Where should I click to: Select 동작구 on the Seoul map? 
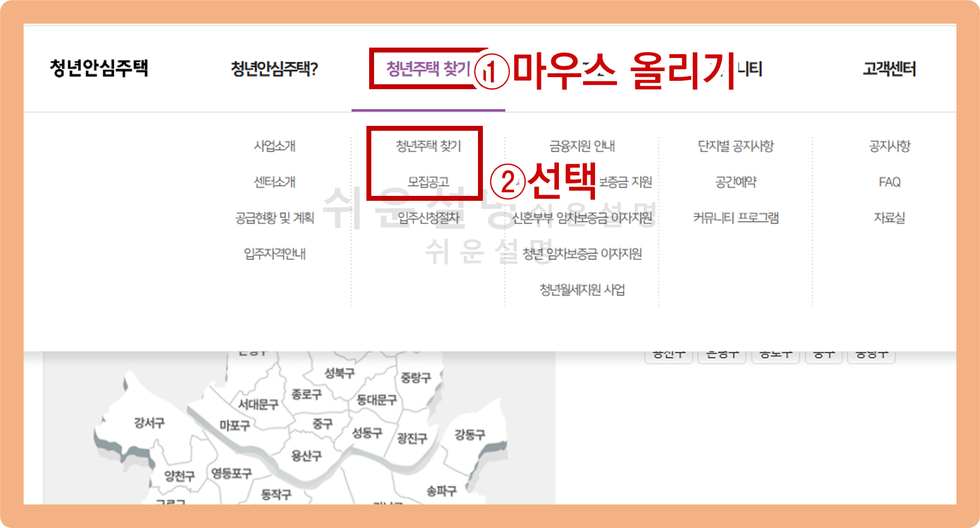[x=276, y=495]
